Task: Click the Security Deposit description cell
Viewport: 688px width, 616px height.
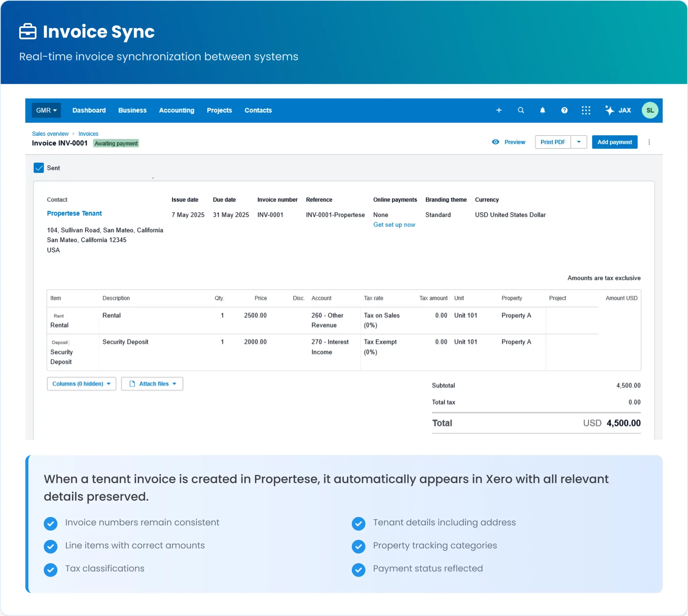Action: click(x=125, y=342)
